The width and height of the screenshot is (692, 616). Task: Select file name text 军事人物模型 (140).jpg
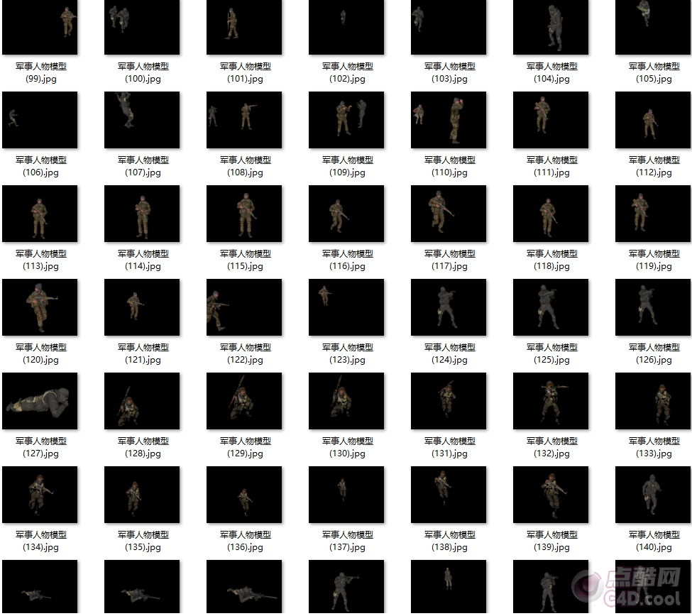click(x=654, y=541)
